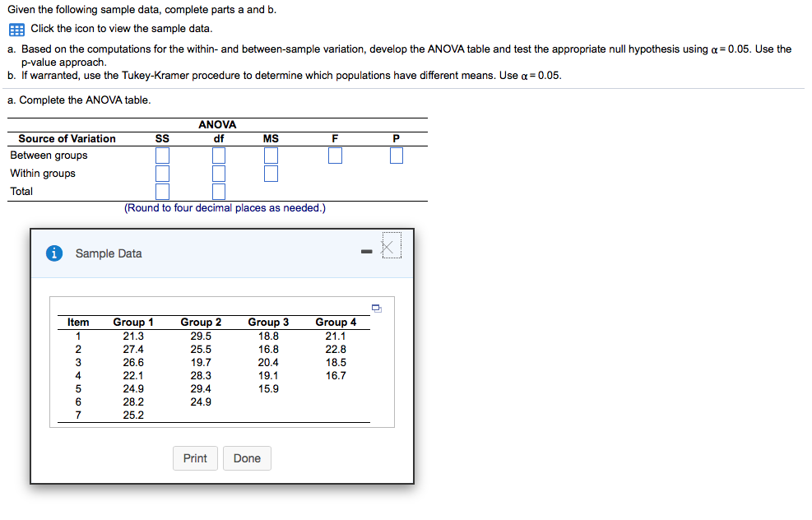
Task: Select the Group 2 column header in the table
Action: (200, 322)
